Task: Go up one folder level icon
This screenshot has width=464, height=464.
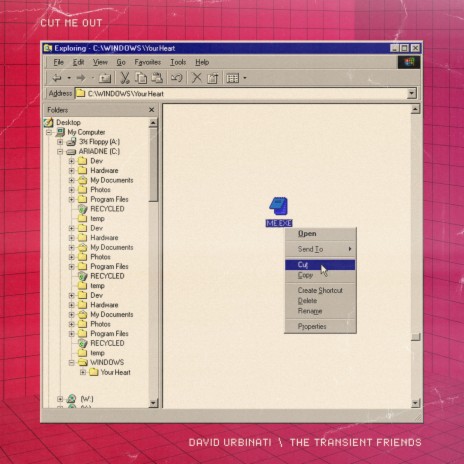Action: [x=105, y=78]
